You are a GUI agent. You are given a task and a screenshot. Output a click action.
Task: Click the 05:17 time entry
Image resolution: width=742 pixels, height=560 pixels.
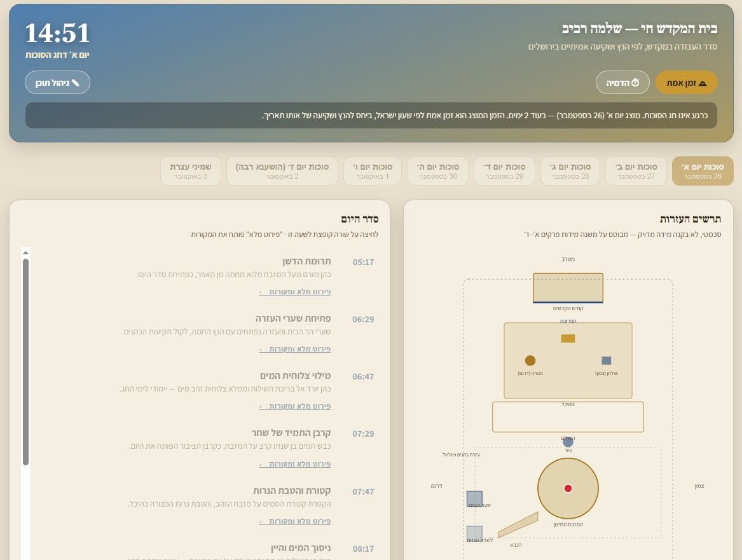(x=363, y=262)
